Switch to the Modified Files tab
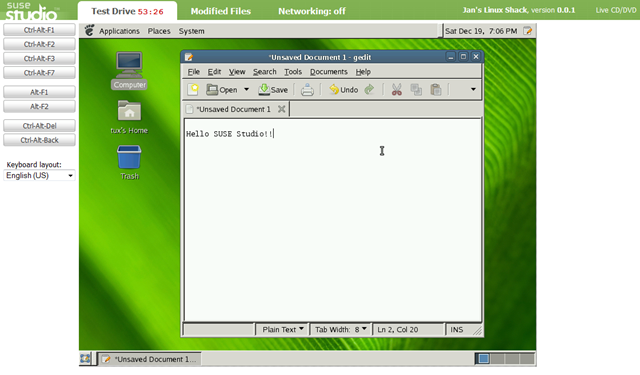The height and width of the screenshot is (375, 640). (220, 11)
